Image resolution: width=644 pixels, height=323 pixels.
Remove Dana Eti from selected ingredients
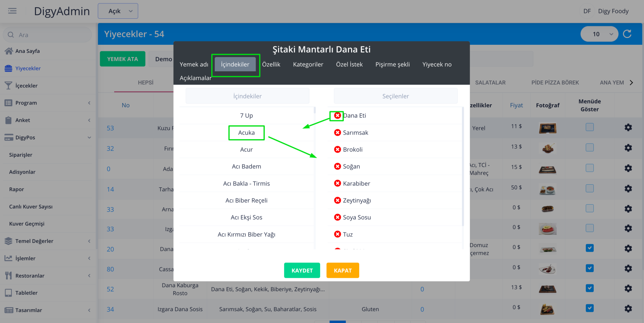[337, 115]
